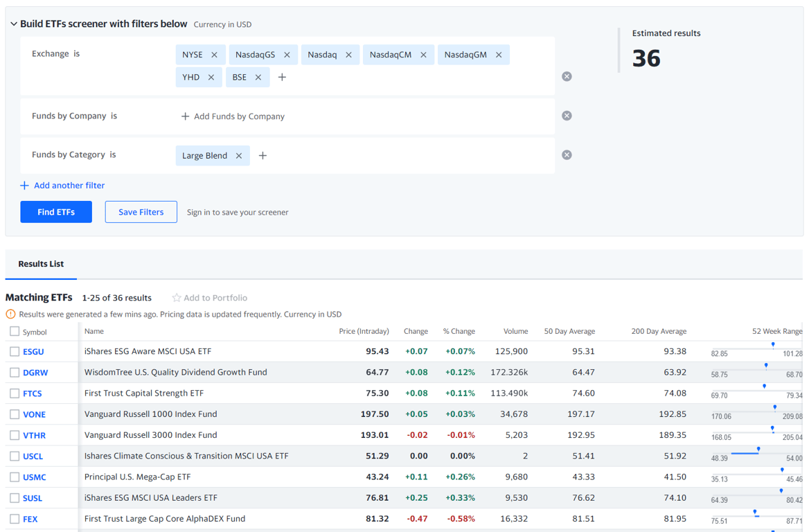Click ESGU's 52 Week Range marker
The width and height of the screenshot is (809, 532).
coord(772,343)
